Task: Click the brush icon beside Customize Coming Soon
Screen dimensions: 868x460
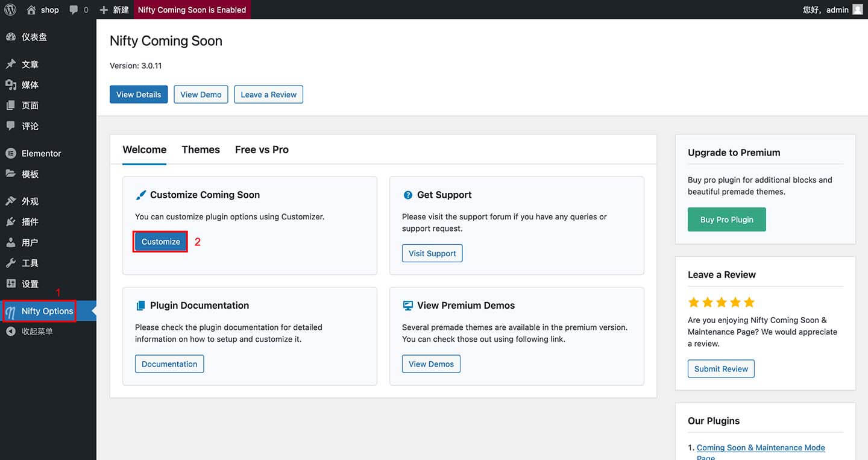Action: [x=140, y=195]
